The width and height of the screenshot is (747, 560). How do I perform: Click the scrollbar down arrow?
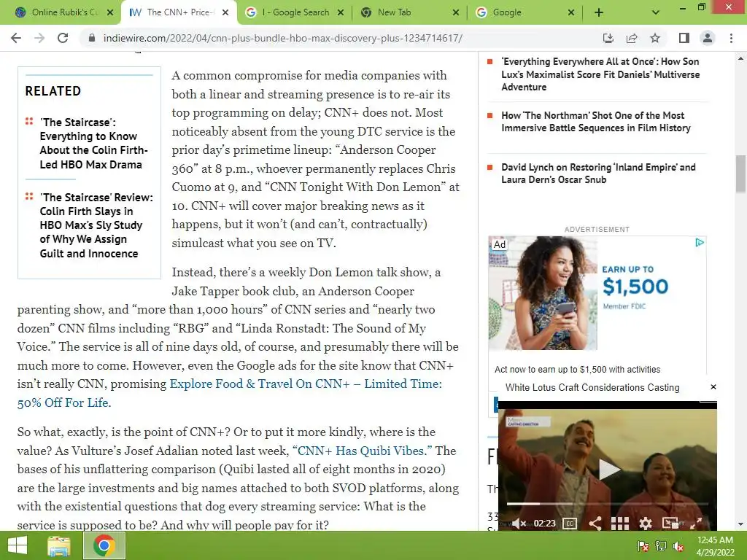coord(740,524)
